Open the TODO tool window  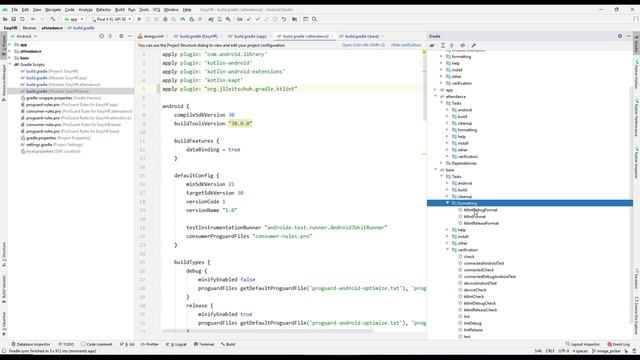coord(66,344)
